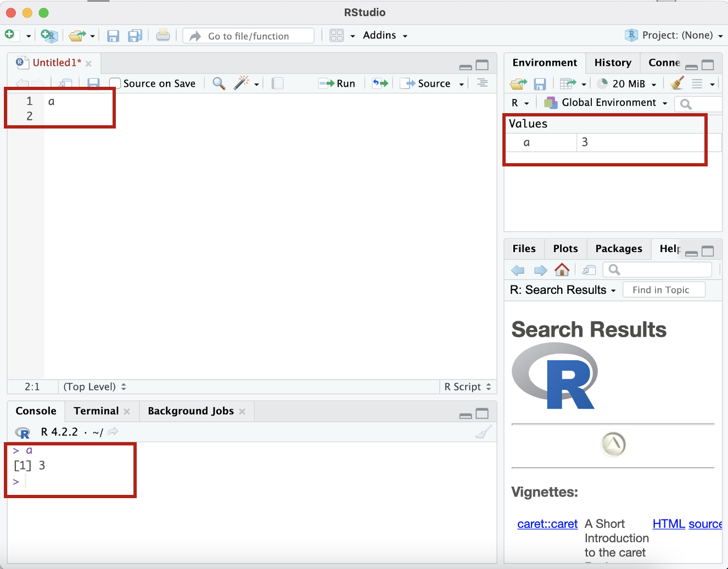
Task: Enable Source on Save checkbox
Action: [115, 83]
